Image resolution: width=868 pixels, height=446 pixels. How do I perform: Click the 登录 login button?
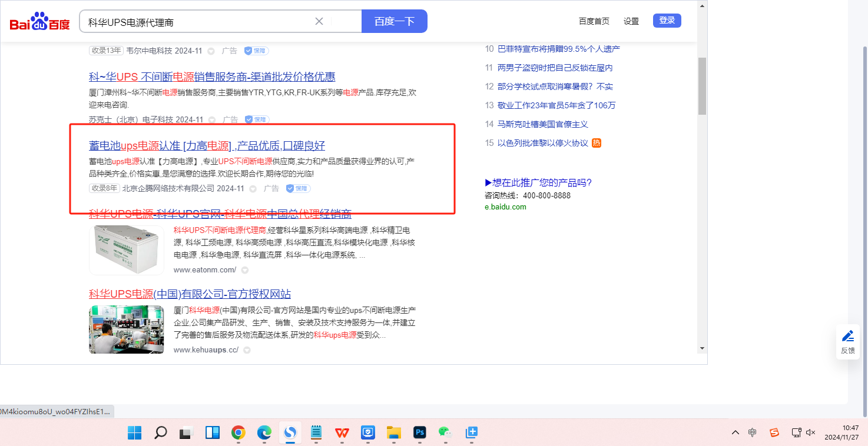667,21
